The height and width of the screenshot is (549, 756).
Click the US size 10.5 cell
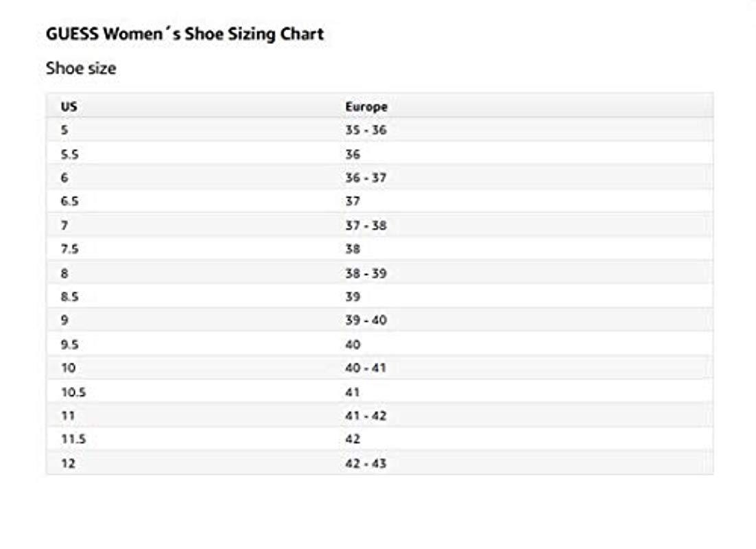tap(73, 393)
